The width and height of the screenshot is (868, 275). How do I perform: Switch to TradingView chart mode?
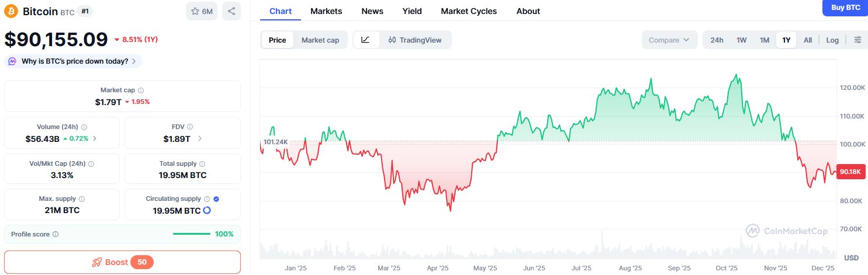[414, 40]
